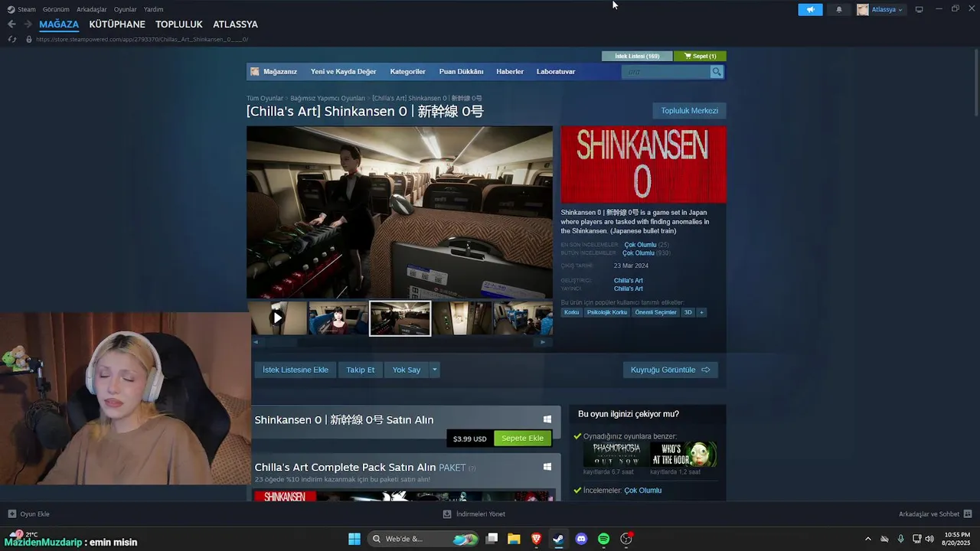This screenshot has height=551, width=980.
Task: Open Tüm Oyunlar breadcrumb
Action: (x=265, y=98)
